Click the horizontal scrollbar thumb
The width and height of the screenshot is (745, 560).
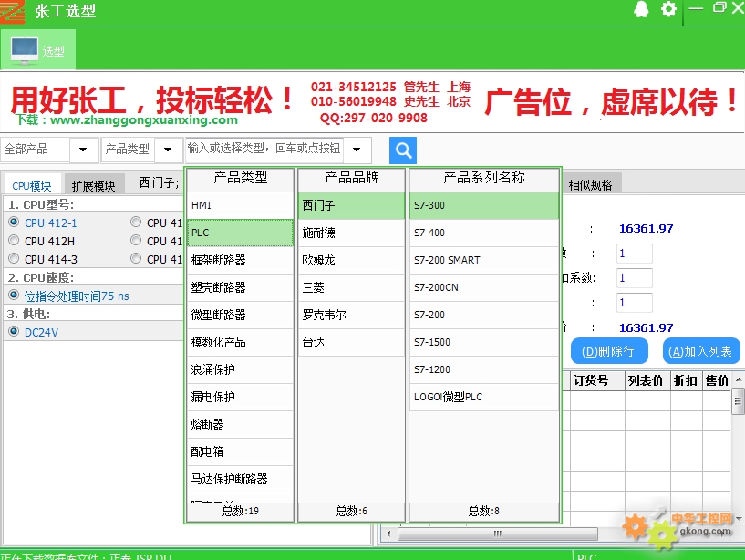(x=498, y=534)
